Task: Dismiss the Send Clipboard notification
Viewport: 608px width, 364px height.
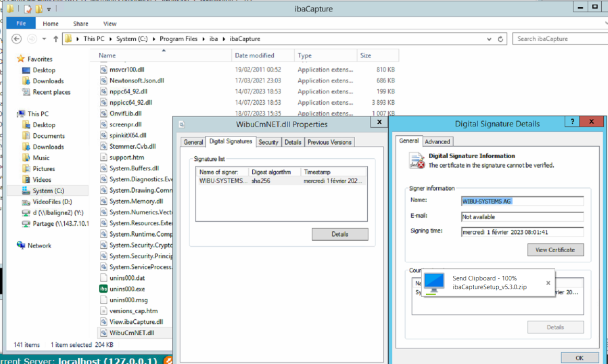Action: pyautogui.click(x=548, y=283)
